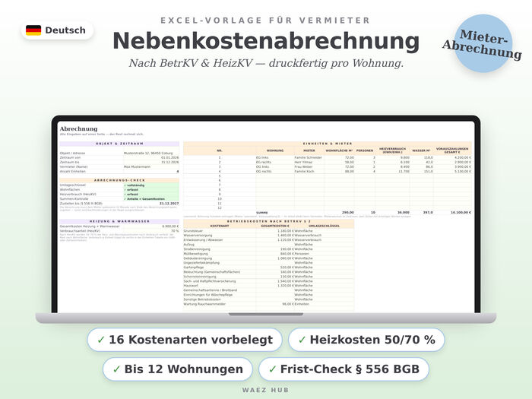Image resolution: width=532 pixels, height=399 pixels.
Task: Click the Mieter-Abrechnung blue circle badge
Action: 483,43
